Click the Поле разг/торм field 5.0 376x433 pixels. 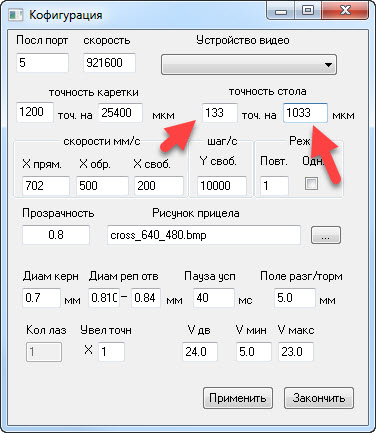tap(295, 298)
